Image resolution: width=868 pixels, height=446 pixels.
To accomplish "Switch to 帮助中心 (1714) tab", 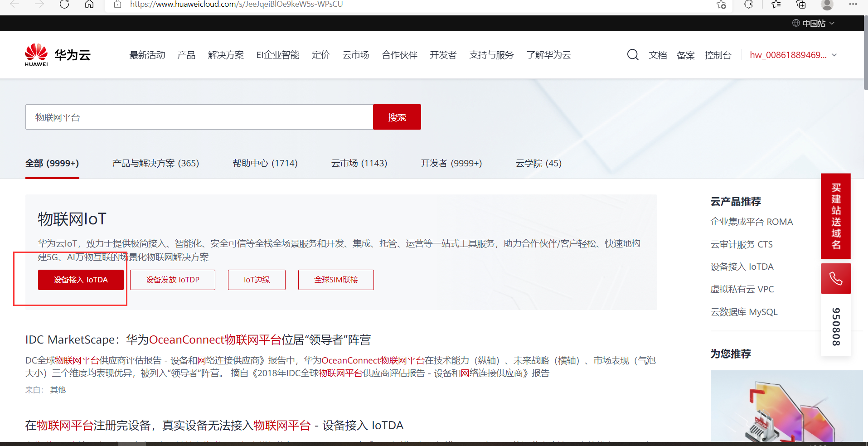I will [x=265, y=163].
